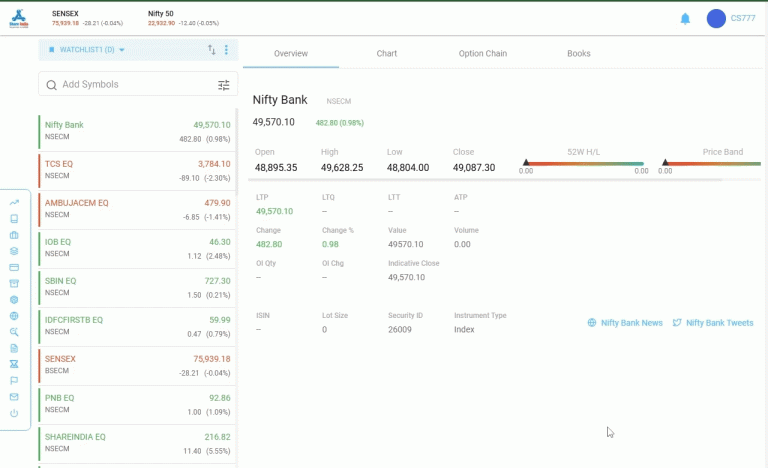The height and width of the screenshot is (468, 768).
Task: Click the Nifty Bank title heading
Action: pyautogui.click(x=280, y=100)
